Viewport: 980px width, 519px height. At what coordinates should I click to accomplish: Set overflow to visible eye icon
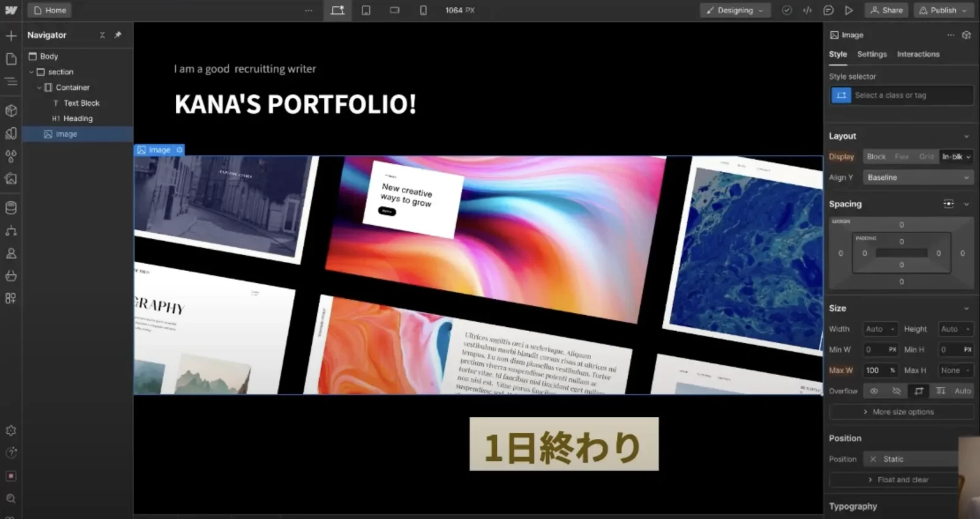tap(874, 390)
